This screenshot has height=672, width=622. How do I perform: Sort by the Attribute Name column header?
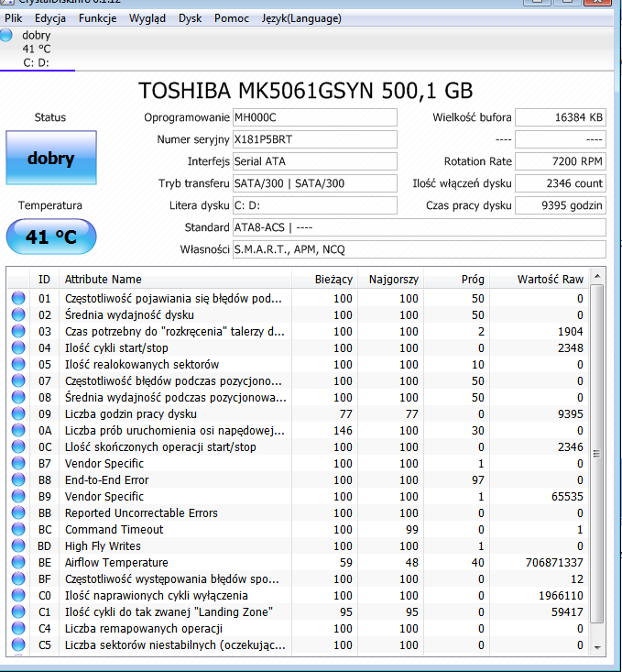point(175,279)
